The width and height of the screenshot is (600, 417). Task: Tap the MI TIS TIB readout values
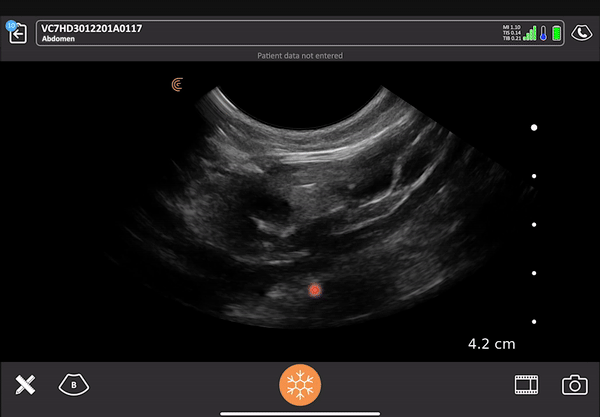(512, 34)
